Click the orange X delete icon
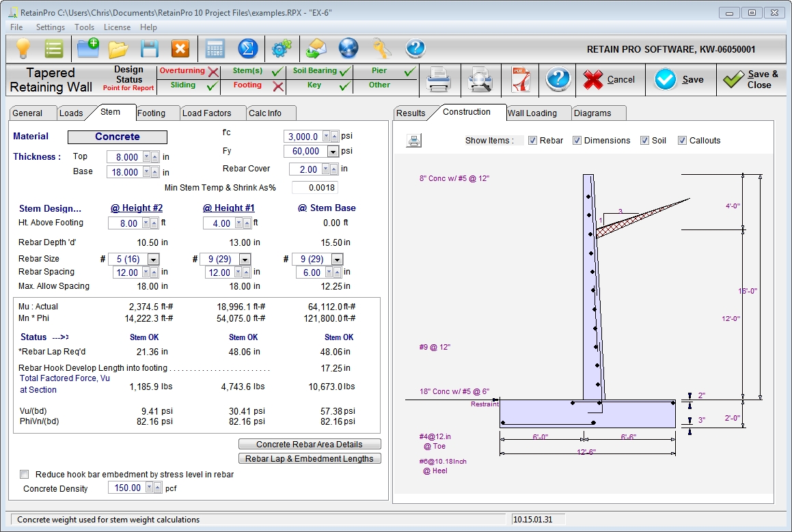The image size is (792, 532). (x=180, y=49)
